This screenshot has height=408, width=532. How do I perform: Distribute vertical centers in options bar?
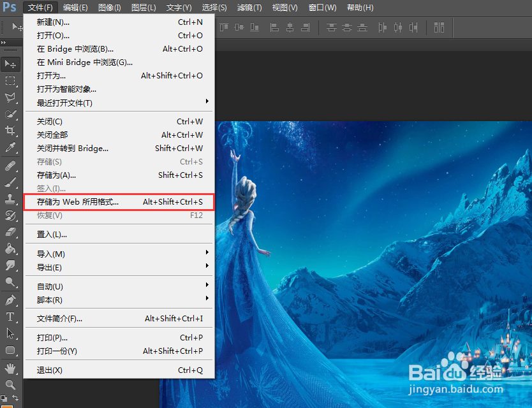[x=347, y=27]
